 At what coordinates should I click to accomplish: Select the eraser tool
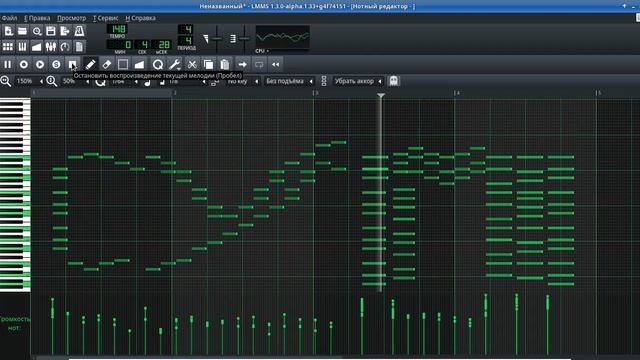pyautogui.click(x=107, y=64)
